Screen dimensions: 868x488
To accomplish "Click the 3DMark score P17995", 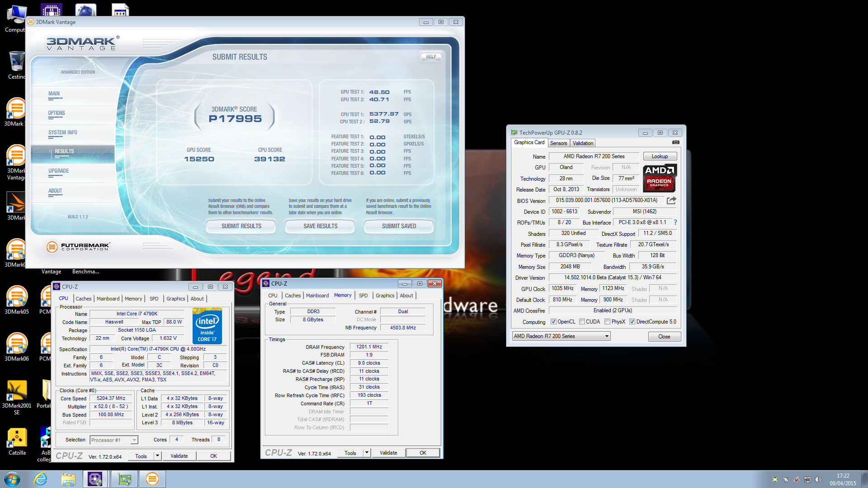I will [x=235, y=119].
